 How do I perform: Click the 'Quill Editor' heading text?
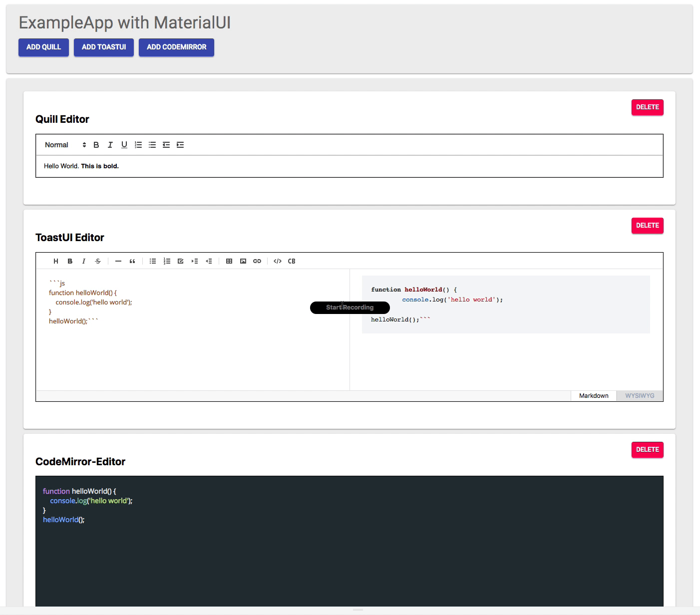click(62, 119)
